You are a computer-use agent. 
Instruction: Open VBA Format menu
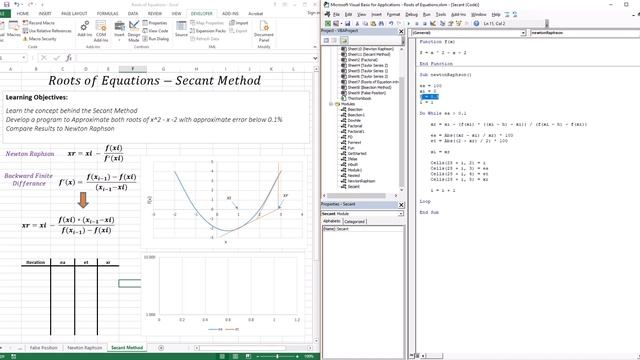click(x=393, y=14)
